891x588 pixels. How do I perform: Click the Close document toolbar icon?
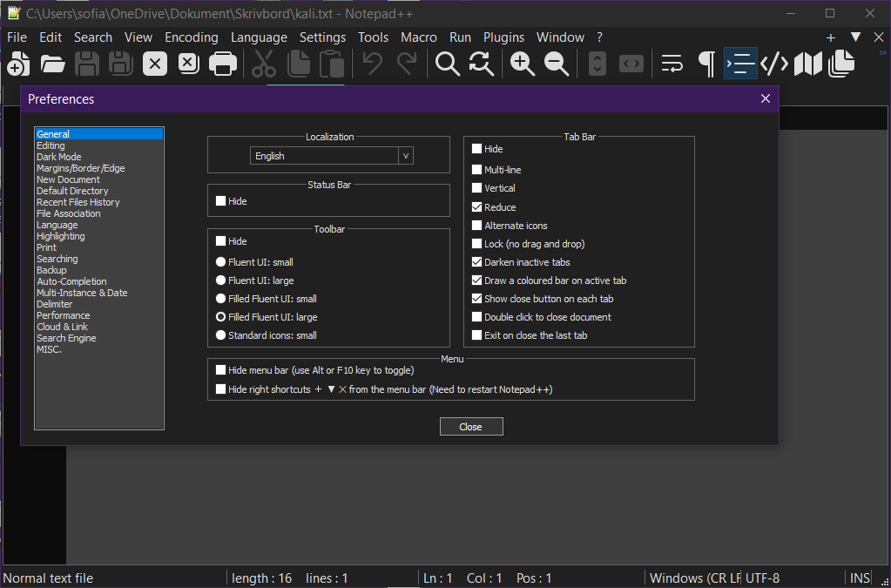pos(154,63)
